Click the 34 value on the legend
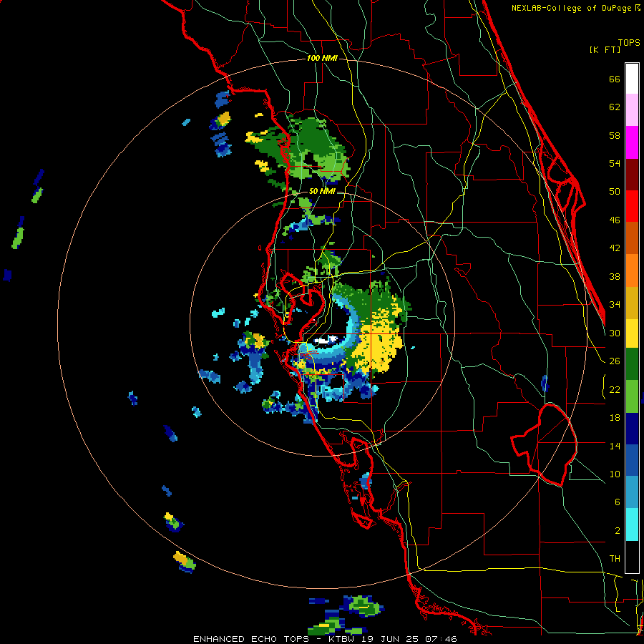644x644 pixels. tap(615, 305)
